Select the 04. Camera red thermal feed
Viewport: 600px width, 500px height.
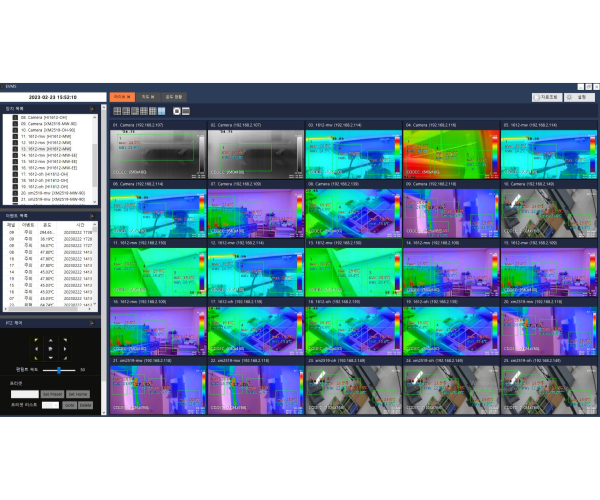click(x=451, y=154)
